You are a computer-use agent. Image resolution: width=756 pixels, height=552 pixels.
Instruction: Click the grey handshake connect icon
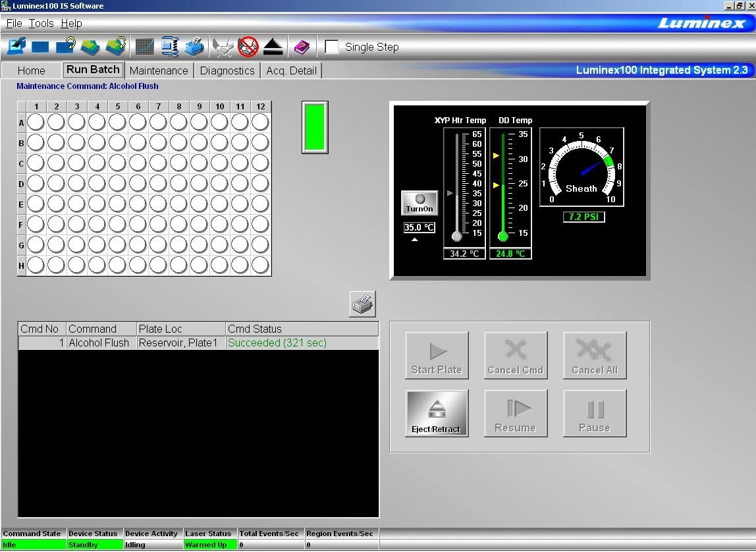pos(223,47)
